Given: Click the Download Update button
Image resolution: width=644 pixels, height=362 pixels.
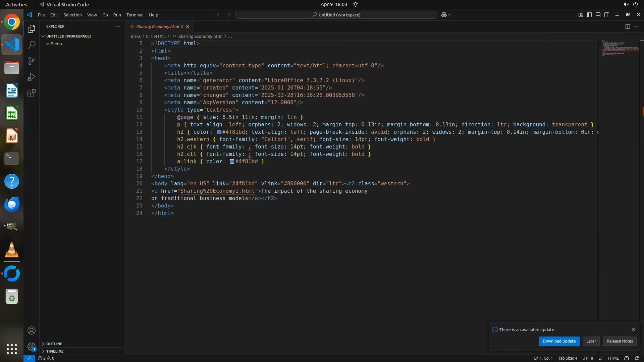Looking at the screenshot, I should 559,341.
